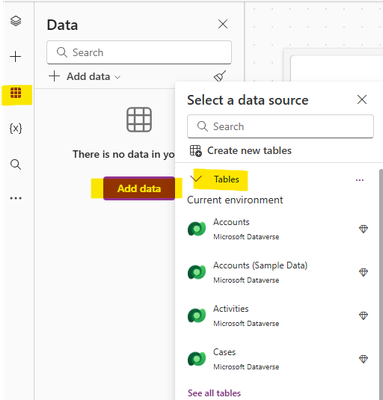Click the Select a data source search field
Image resolution: width=383 pixels, height=400 pixels.
[x=280, y=126]
